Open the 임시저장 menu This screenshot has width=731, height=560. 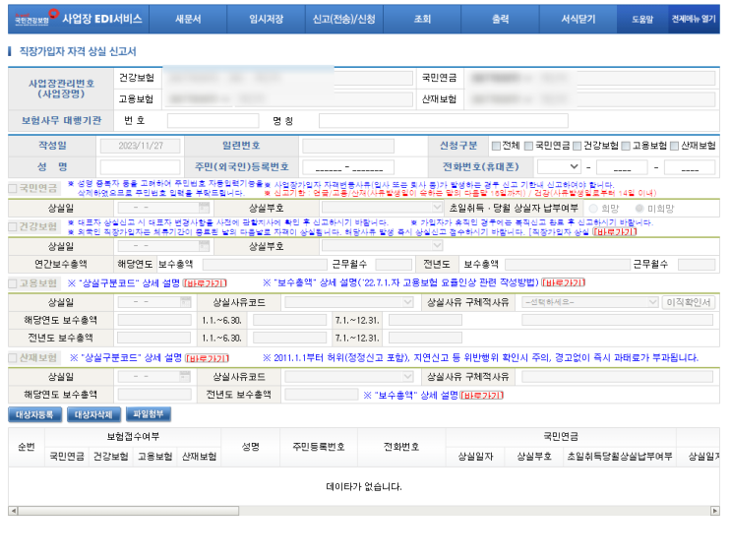point(267,19)
